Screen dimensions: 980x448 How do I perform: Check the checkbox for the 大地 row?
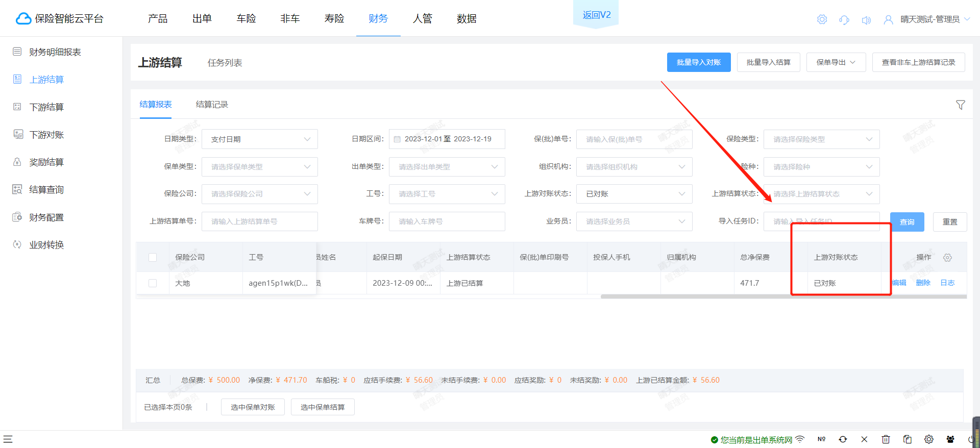pyautogui.click(x=153, y=283)
